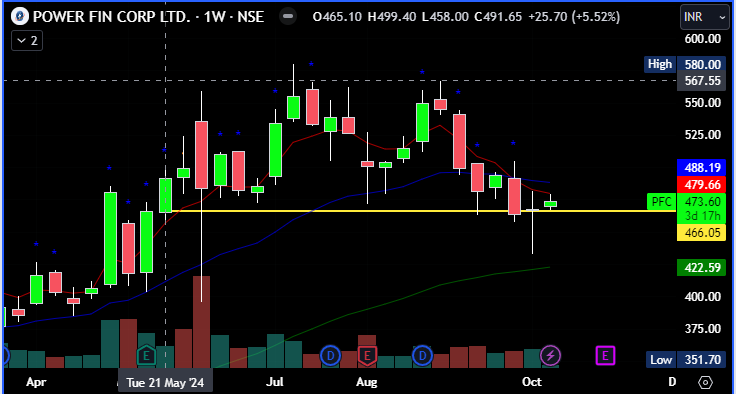Screen dimensions: 736x394
Task: Click the Low 351.70 price label
Action: click(x=685, y=360)
